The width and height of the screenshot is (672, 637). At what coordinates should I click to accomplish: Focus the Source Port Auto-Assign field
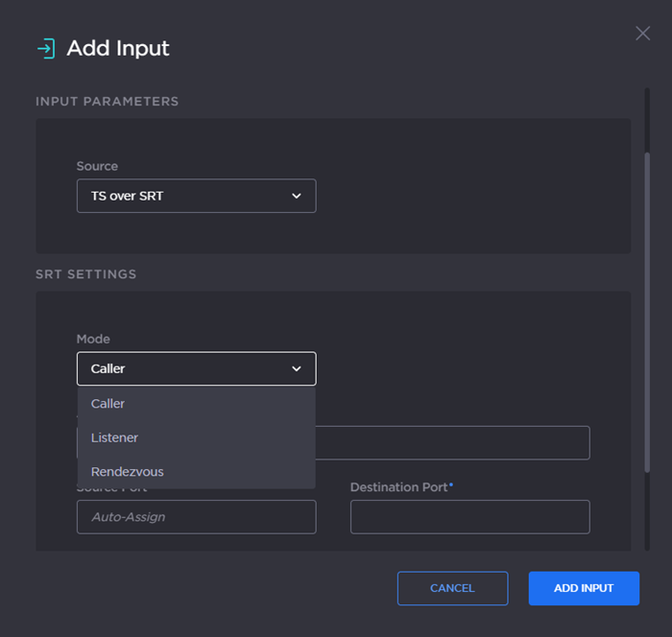pos(196,517)
